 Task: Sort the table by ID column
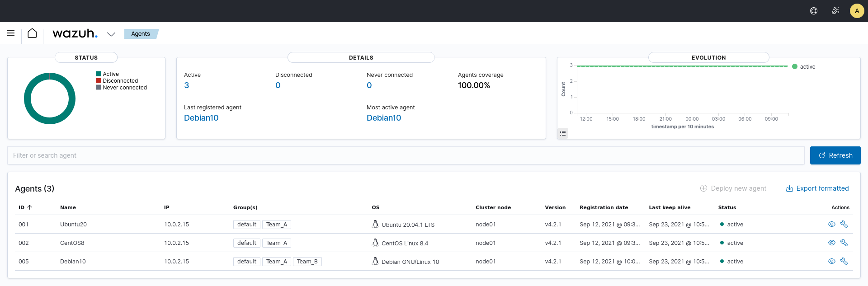(25, 207)
